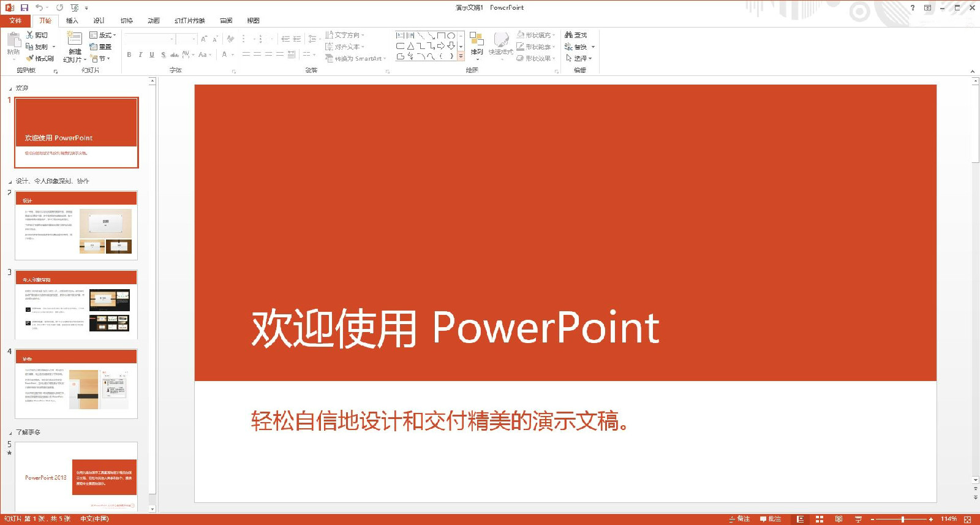
Task: Click the zoom level 114% text
Action: [x=949, y=519]
